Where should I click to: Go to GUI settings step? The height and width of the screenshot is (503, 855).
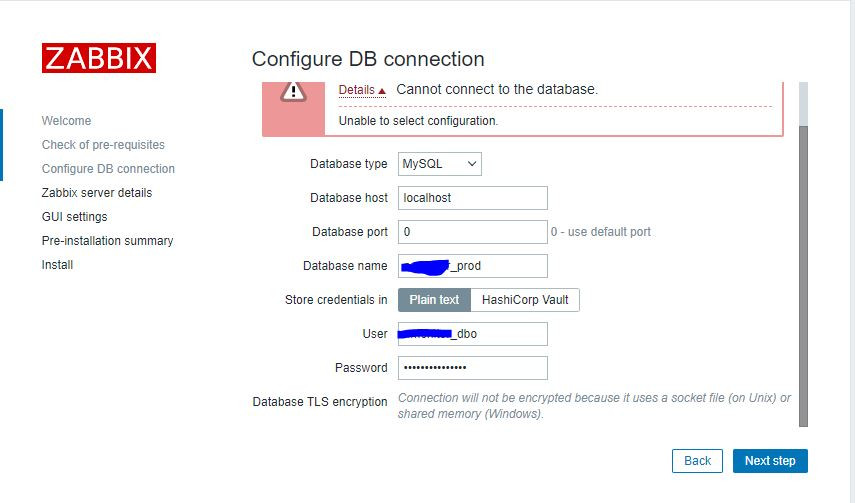74,217
